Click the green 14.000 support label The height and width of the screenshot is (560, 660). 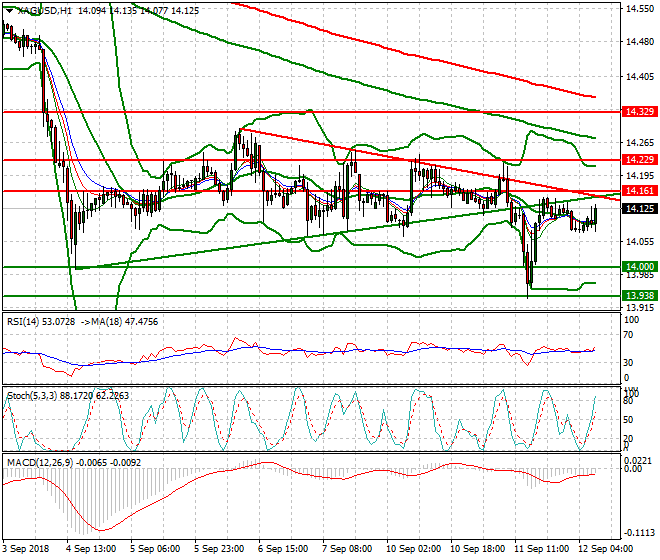[640, 267]
